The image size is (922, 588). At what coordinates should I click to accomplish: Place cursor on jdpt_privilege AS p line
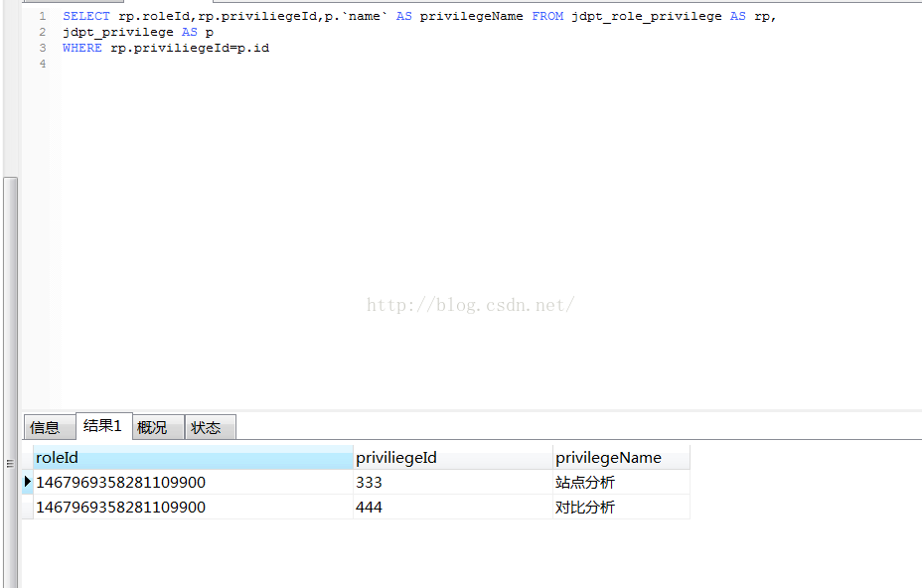tap(138, 33)
